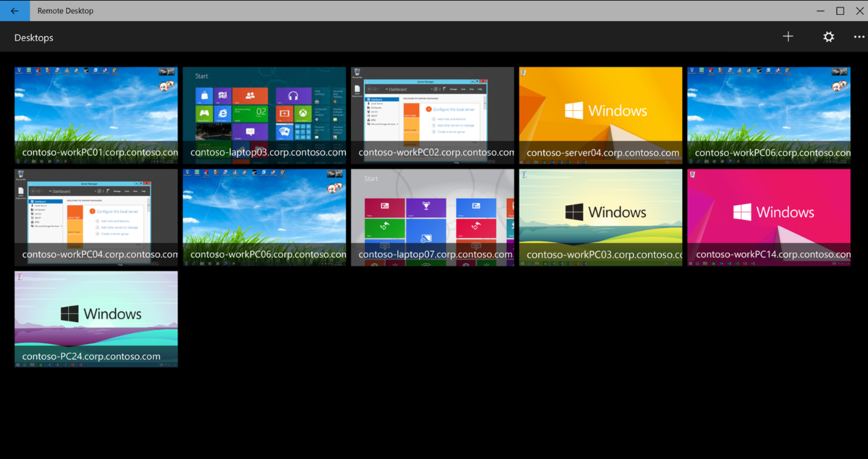Click the Desktops heading
Viewport: 868px width, 459px height.
(x=34, y=38)
